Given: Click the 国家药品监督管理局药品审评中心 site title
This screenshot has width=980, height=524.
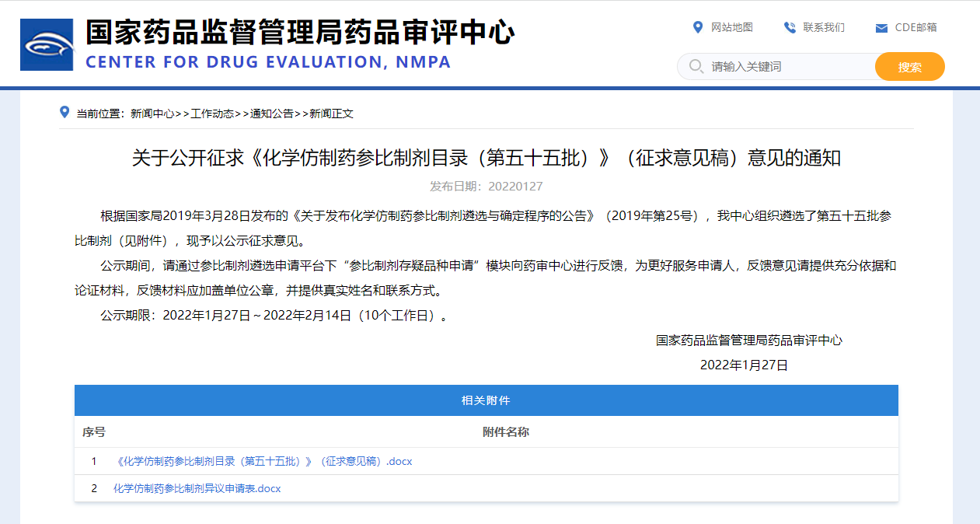Looking at the screenshot, I should [300, 32].
